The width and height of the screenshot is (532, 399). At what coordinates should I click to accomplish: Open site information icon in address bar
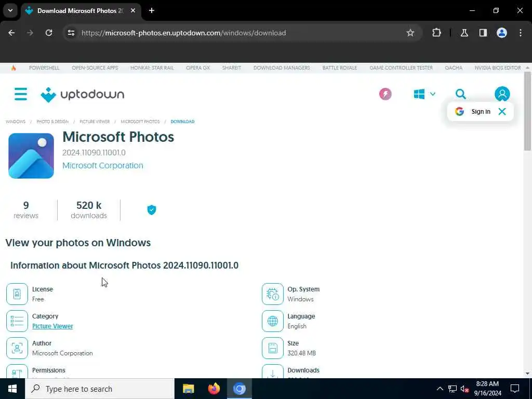click(x=71, y=33)
